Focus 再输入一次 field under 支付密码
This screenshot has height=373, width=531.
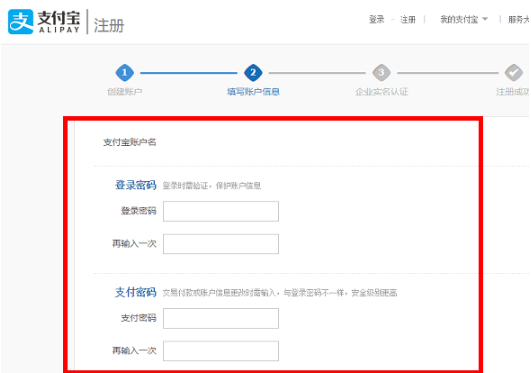[221, 351]
